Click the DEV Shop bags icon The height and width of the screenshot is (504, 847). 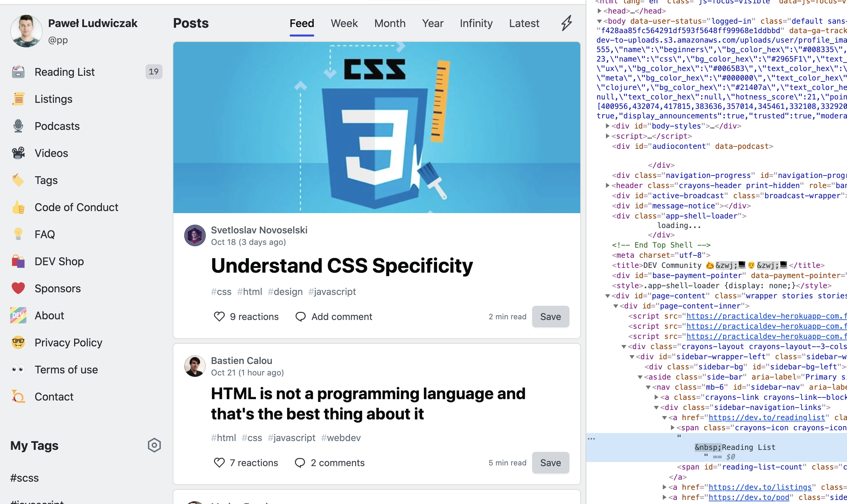click(18, 261)
